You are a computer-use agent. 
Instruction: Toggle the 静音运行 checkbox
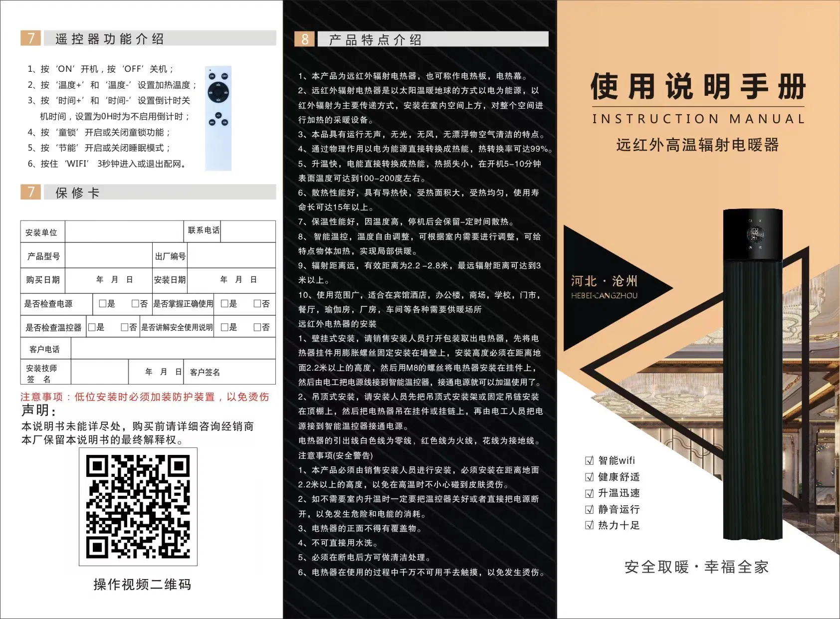pos(589,509)
